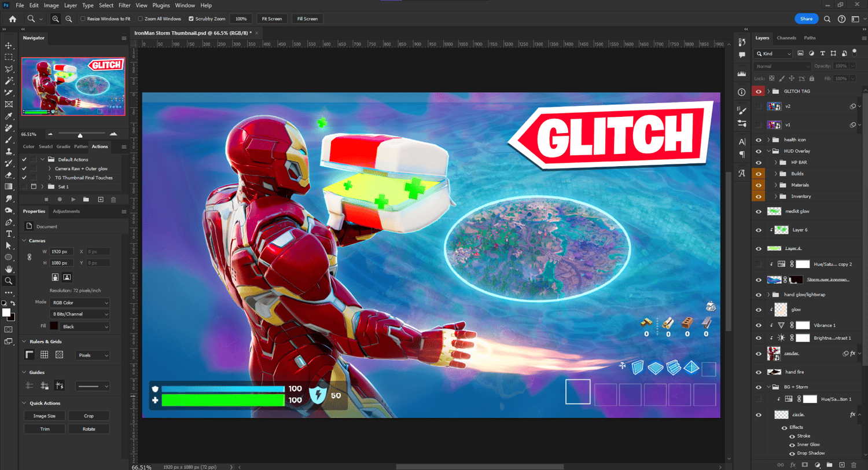This screenshot has height=470, width=868.
Task: Click the canvas Fill color swatch
Action: point(54,326)
